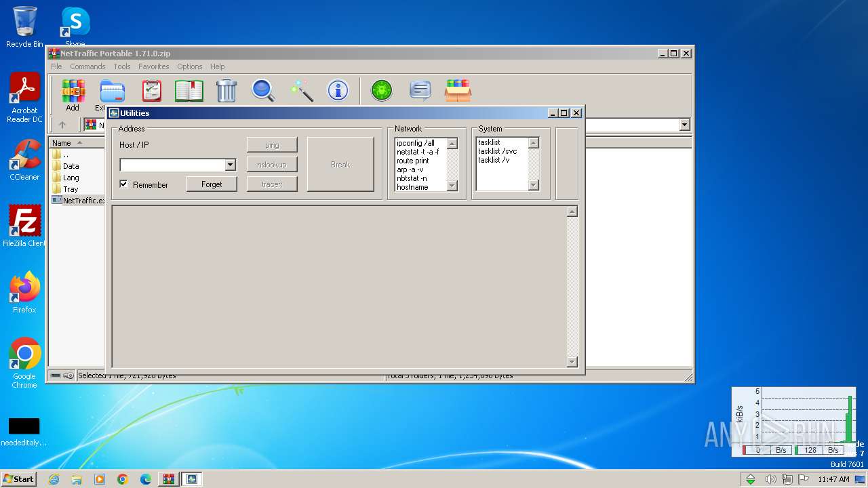Image resolution: width=868 pixels, height=488 pixels.
Task: Click Network list scroll-down arrow
Action: pyautogui.click(x=452, y=185)
